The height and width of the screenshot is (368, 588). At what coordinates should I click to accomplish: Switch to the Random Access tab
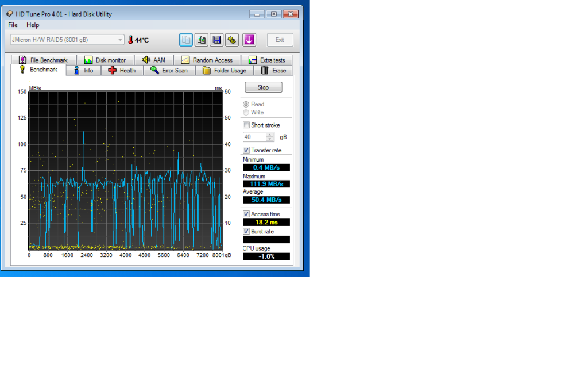point(207,60)
